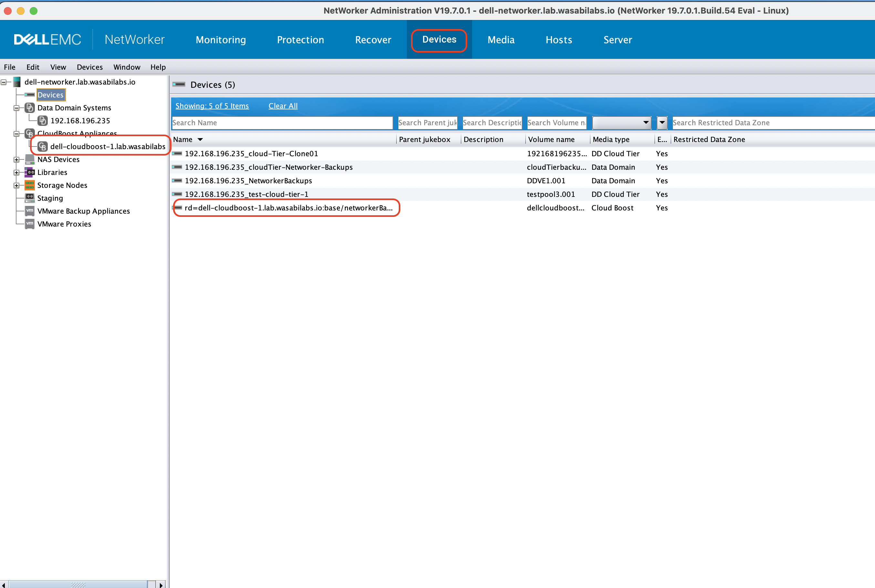This screenshot has width=875, height=588.
Task: Click the device icon for cloudTier-Networker-Backups row
Action: tap(177, 167)
